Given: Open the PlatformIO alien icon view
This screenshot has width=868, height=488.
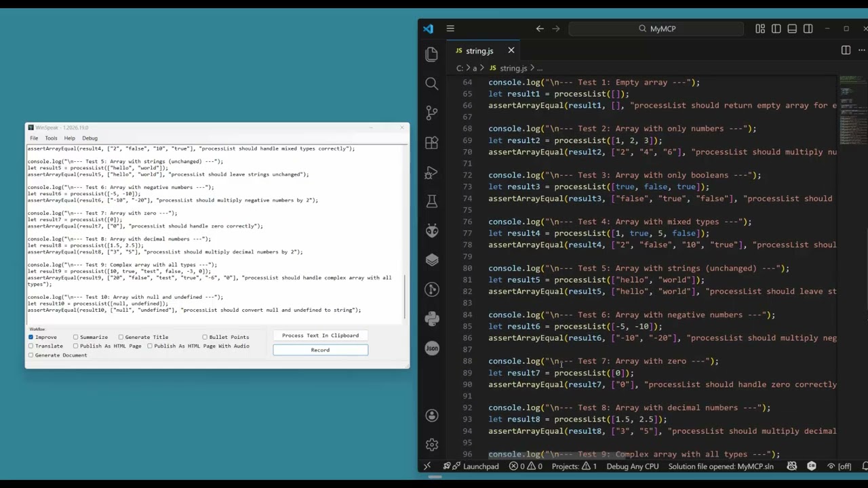Looking at the screenshot, I should point(431,230).
